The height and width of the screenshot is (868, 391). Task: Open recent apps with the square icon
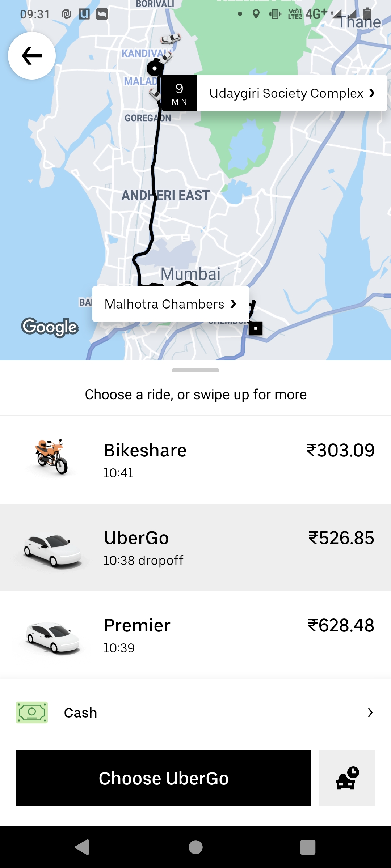tap(308, 847)
